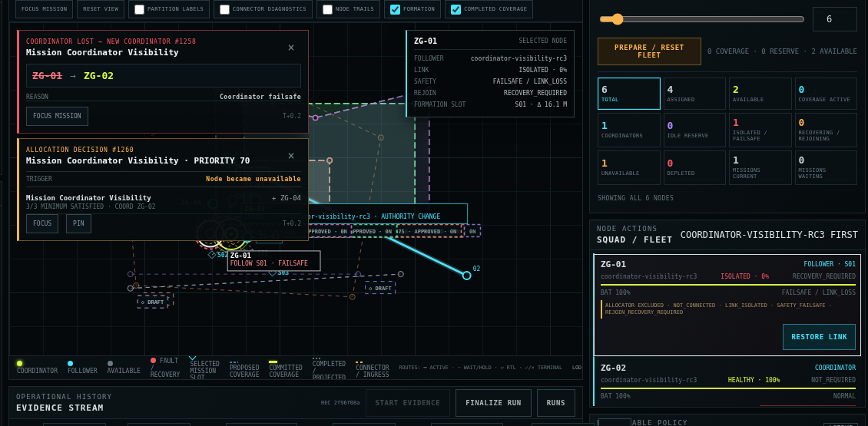
Task: Click the ZG-01 title in the node list
Action: pos(613,265)
